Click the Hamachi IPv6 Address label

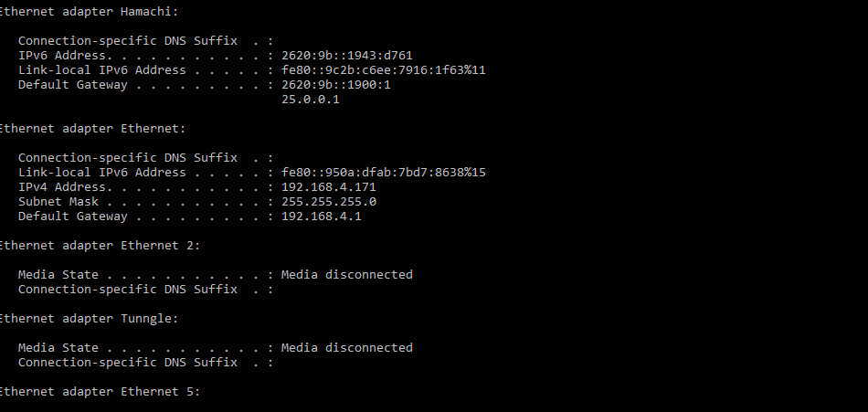click(x=61, y=55)
